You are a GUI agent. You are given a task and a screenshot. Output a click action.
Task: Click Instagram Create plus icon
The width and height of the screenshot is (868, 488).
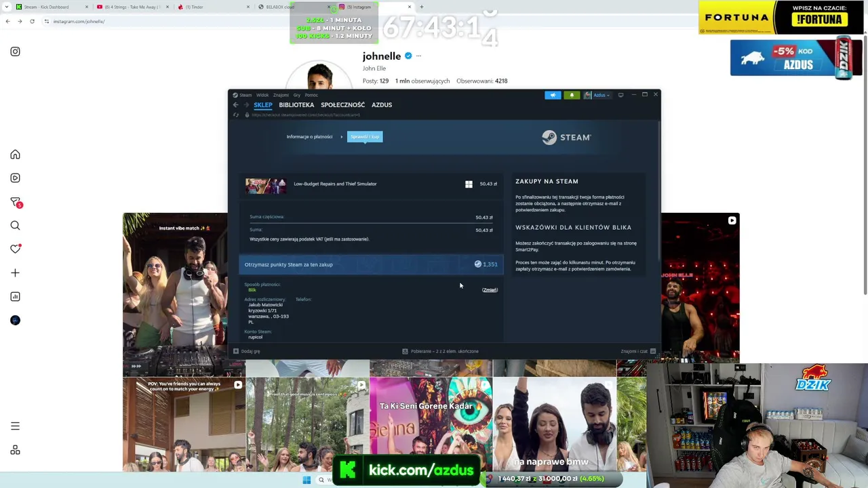(x=15, y=272)
